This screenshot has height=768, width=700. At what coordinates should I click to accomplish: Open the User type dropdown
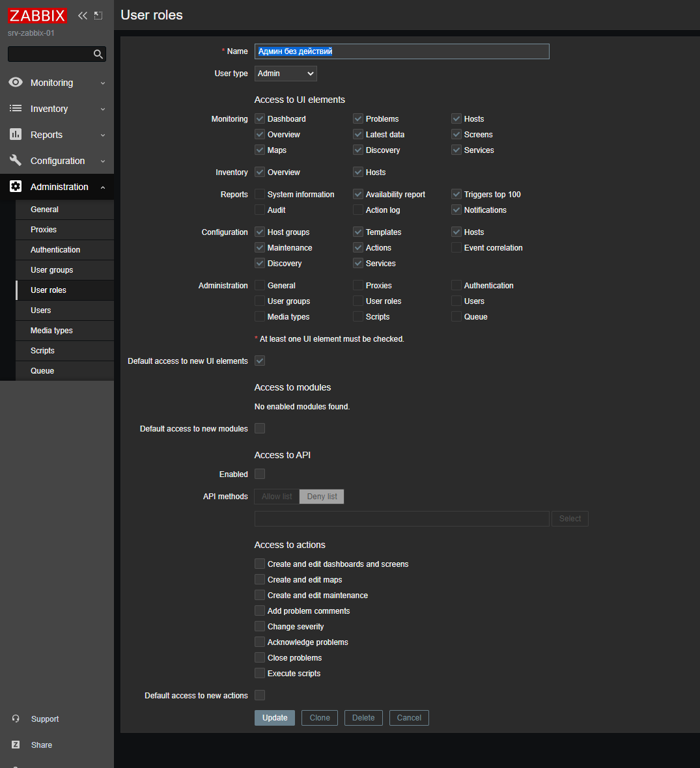tap(285, 74)
